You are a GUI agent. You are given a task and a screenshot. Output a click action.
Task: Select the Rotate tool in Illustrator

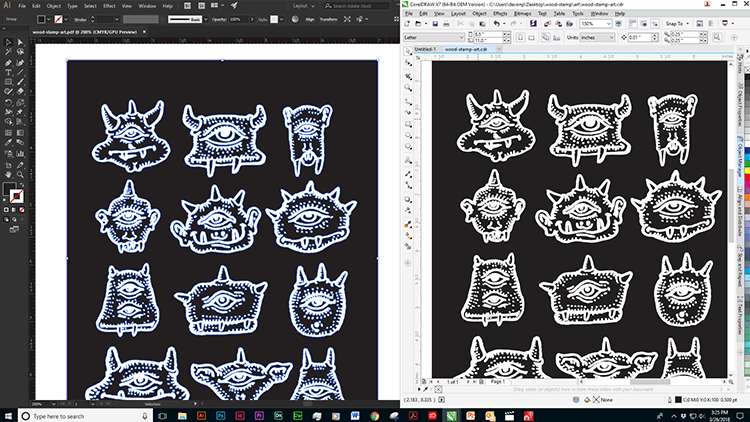click(x=8, y=102)
